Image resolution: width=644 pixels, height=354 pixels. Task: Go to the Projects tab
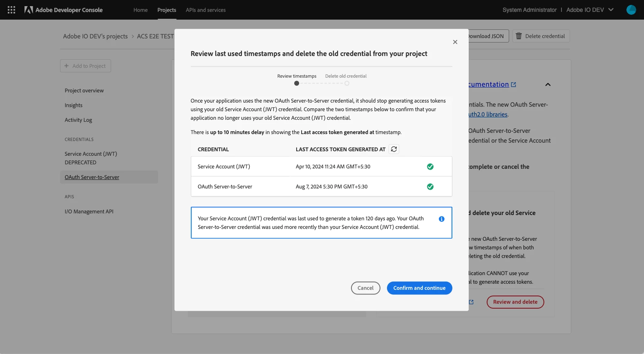[x=167, y=10]
